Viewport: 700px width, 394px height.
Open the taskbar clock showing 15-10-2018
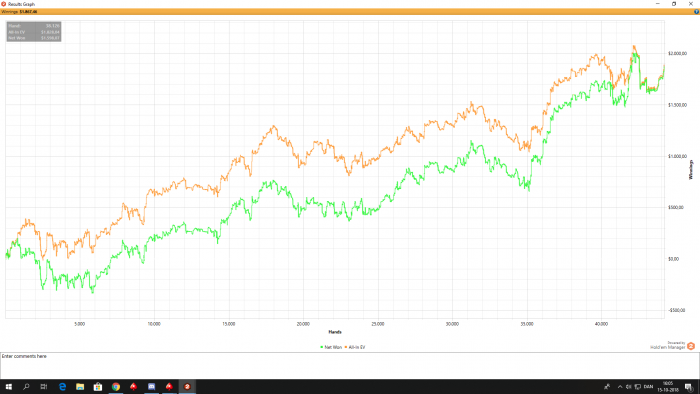668,387
